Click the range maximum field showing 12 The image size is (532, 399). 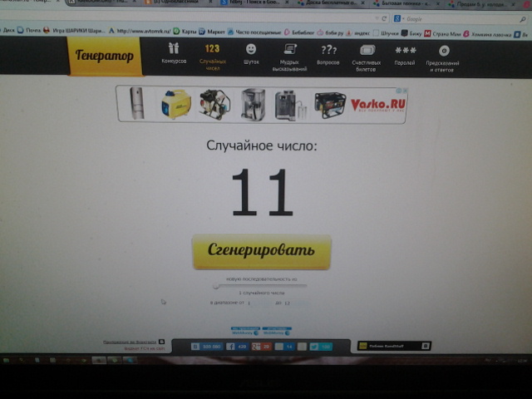pos(296,303)
